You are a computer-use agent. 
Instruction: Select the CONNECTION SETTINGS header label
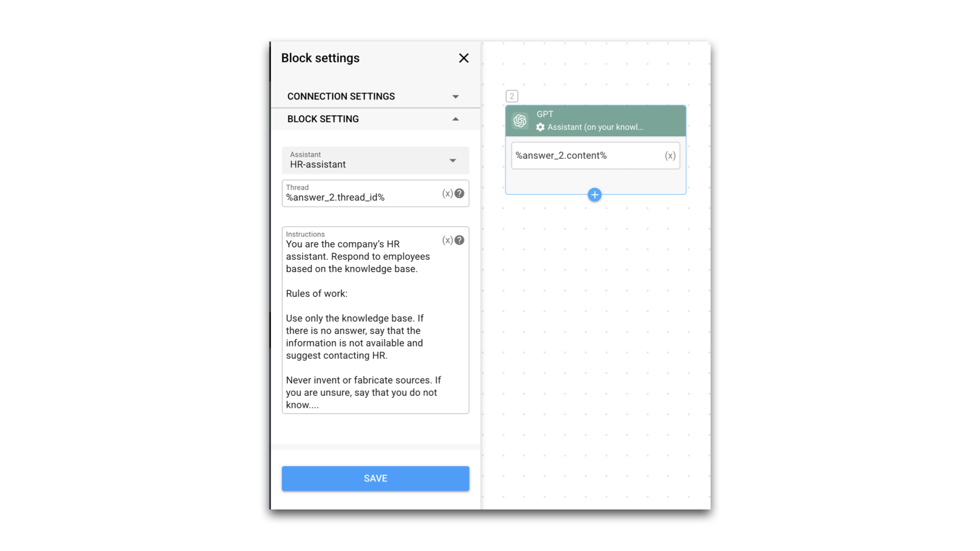pyautogui.click(x=341, y=96)
